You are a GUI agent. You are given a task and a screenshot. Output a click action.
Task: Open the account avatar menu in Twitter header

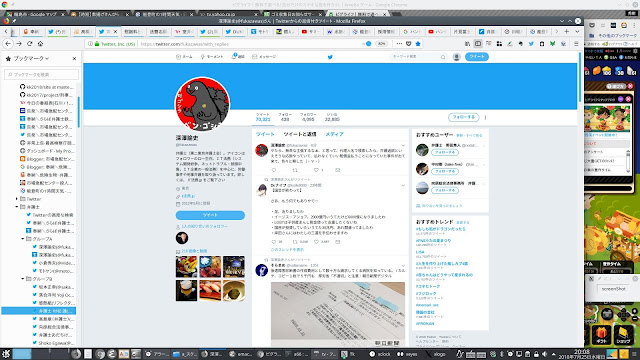pos(456,57)
